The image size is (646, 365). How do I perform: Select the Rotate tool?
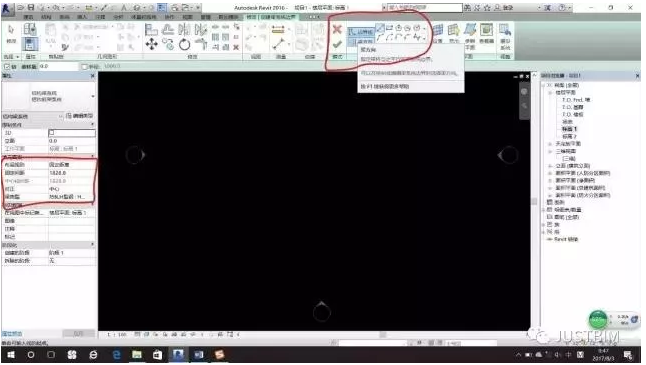pyautogui.click(x=184, y=44)
